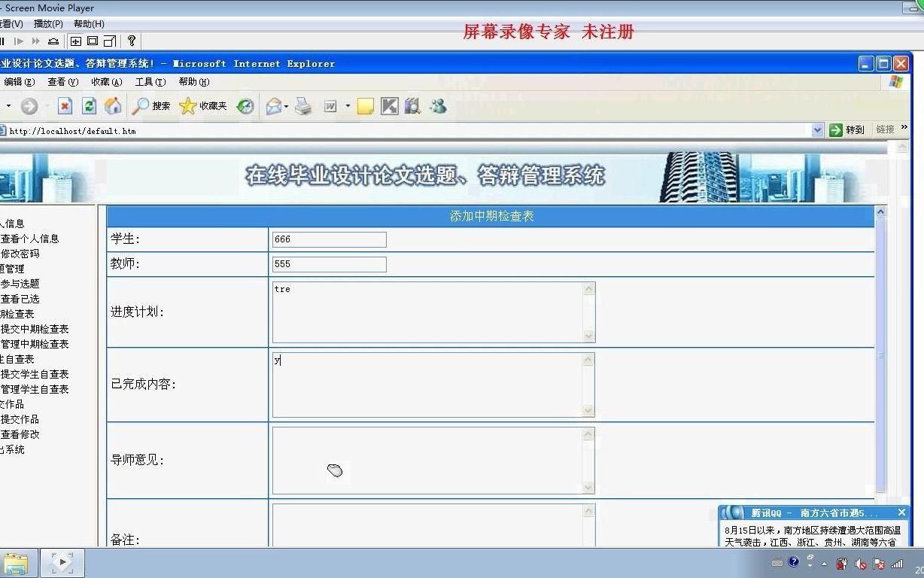Open the 修改密码 link in sidebar
This screenshot has width=924, height=578.
click(x=21, y=254)
